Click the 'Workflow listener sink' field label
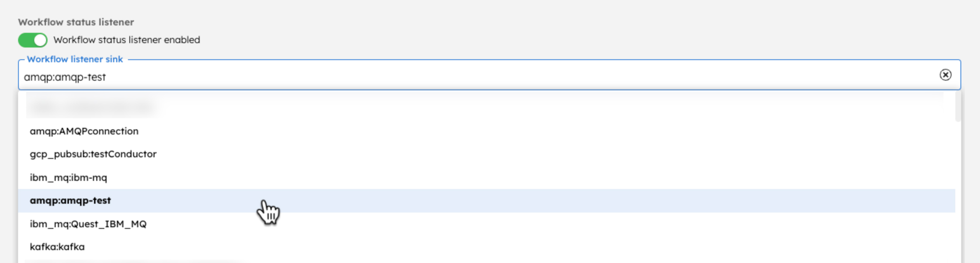980x263 pixels. [x=75, y=59]
